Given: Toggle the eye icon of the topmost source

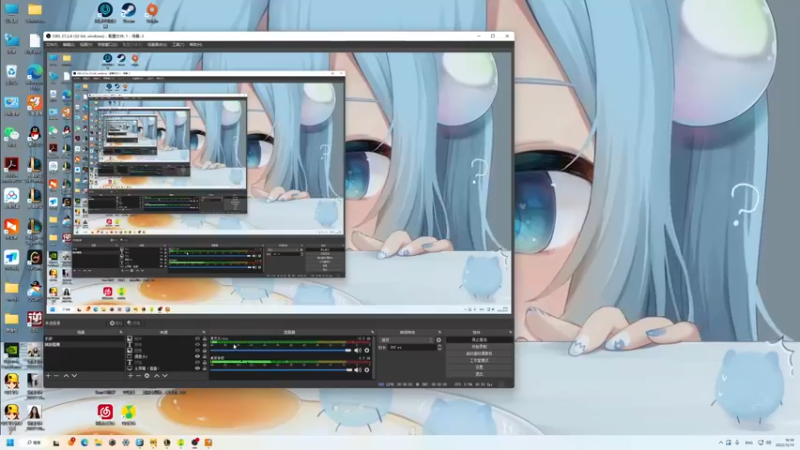Looking at the screenshot, I should coord(197,338).
